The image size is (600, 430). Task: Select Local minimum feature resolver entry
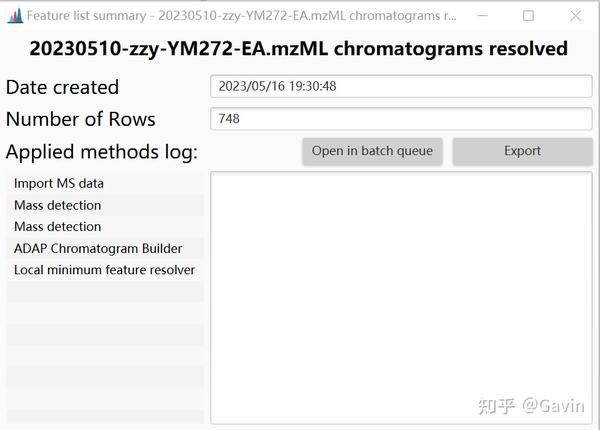tap(104, 270)
